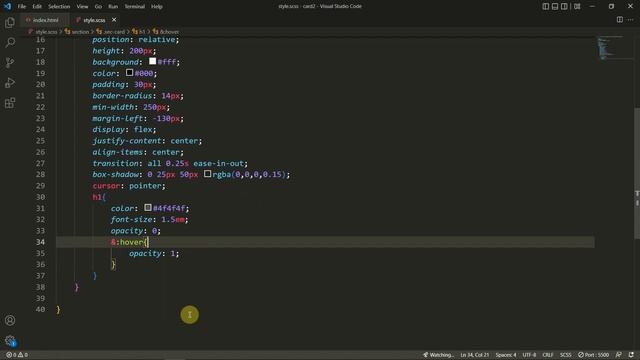Click the 'cursor: pointer;' code line

(129, 186)
